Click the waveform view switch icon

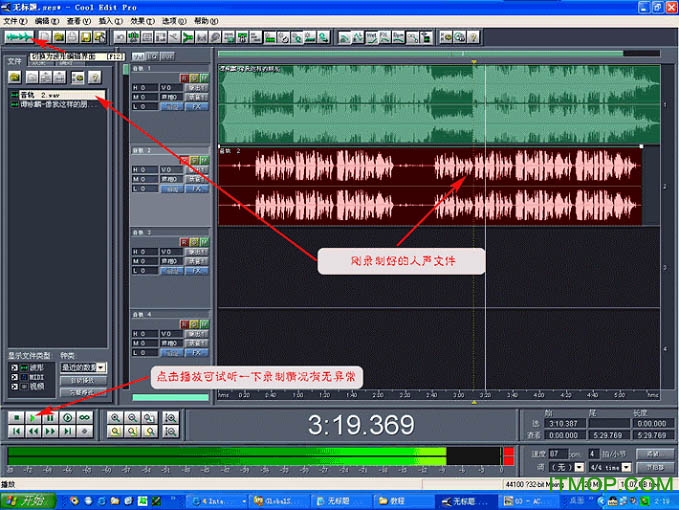[17, 37]
